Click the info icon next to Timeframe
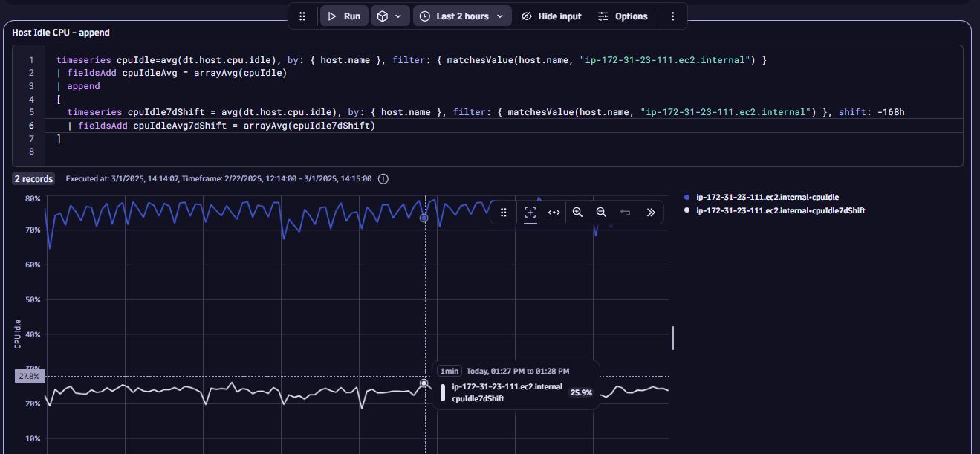The width and height of the screenshot is (980, 454). (x=383, y=179)
